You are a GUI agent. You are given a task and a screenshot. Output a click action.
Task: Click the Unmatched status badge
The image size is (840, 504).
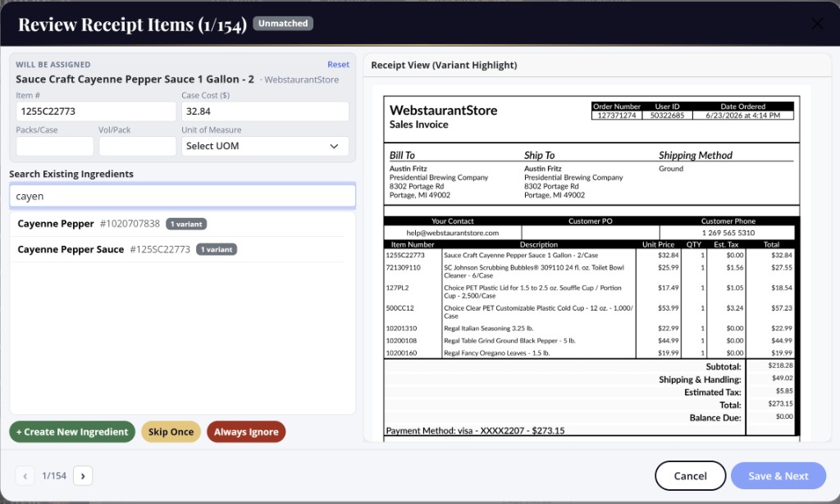click(x=283, y=24)
